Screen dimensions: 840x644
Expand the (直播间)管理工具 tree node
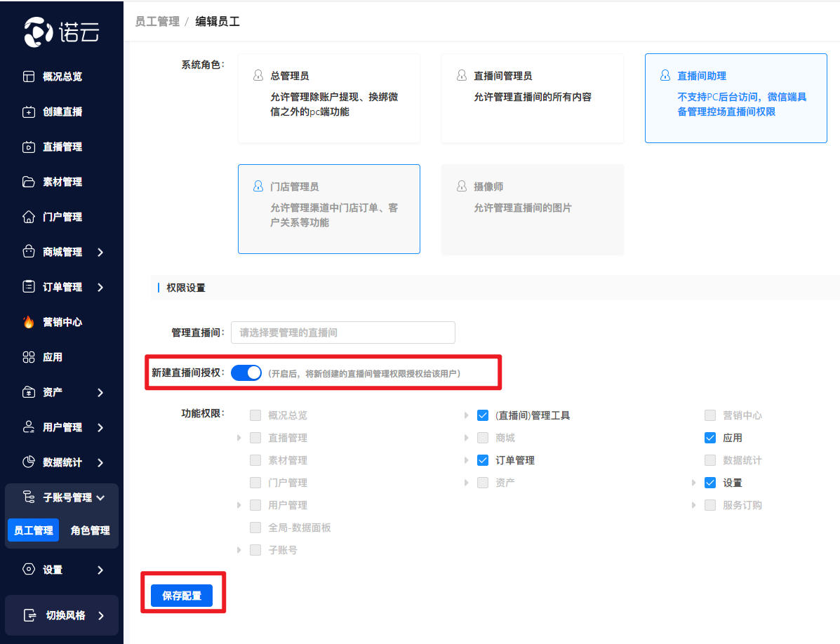[467, 415]
